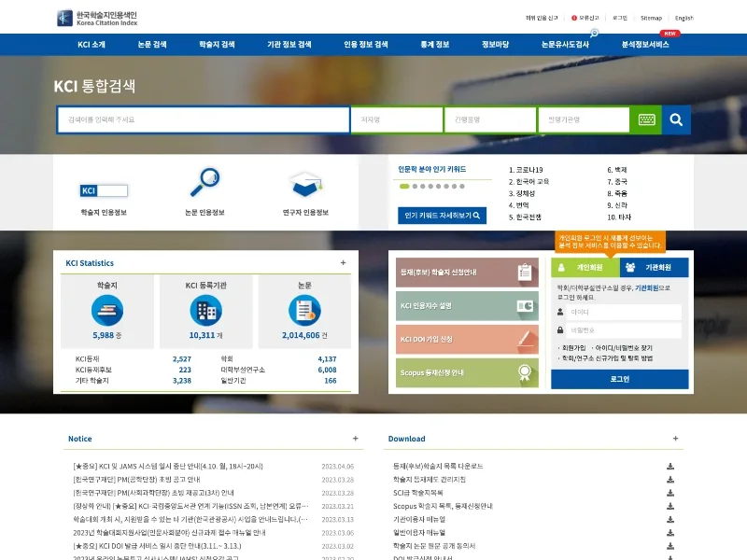Click 인기 키워드 자세히보기 button
This screenshot has height=560, width=747.
click(x=442, y=216)
